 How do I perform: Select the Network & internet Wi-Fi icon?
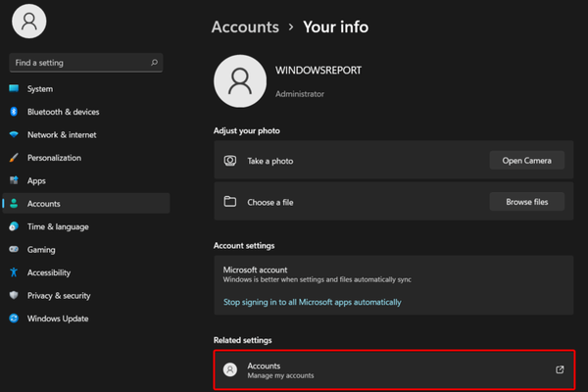click(14, 135)
